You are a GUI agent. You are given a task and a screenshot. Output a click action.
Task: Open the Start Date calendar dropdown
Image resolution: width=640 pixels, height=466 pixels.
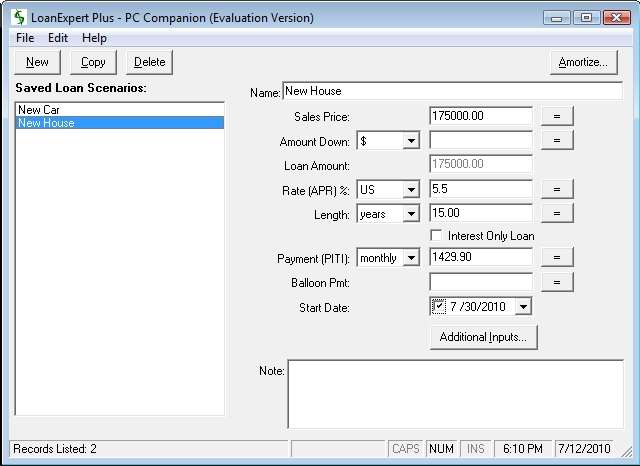coord(523,307)
